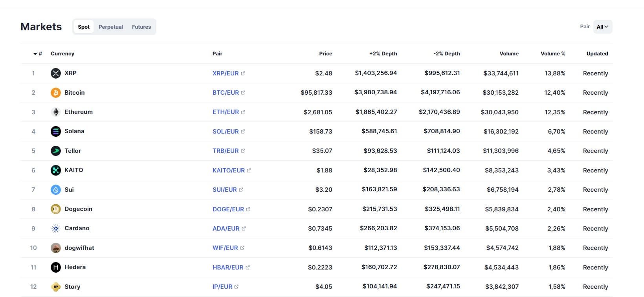This screenshot has width=644, height=297.
Task: Open the SOL/EUR trading pair link
Action: [x=226, y=131]
